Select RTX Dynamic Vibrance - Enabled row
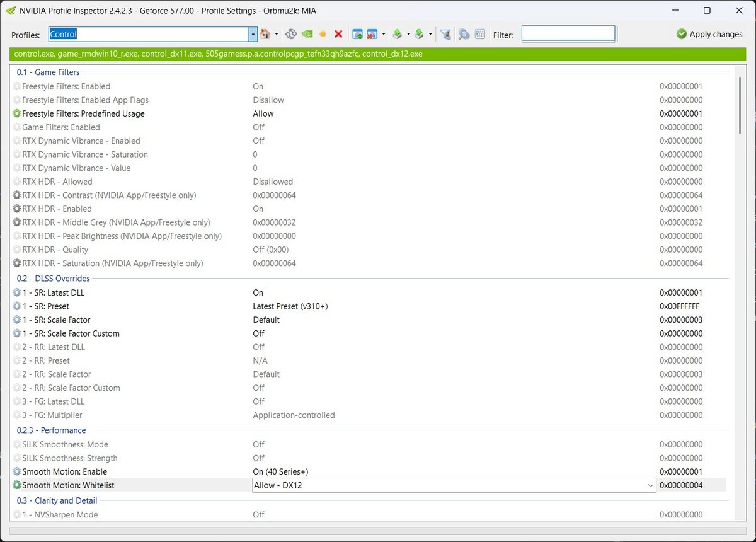 369,141
